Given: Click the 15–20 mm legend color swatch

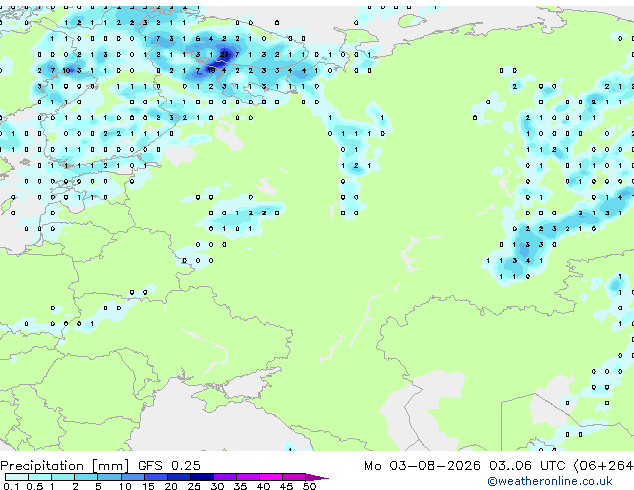Looking at the screenshot, I should 155,477.
